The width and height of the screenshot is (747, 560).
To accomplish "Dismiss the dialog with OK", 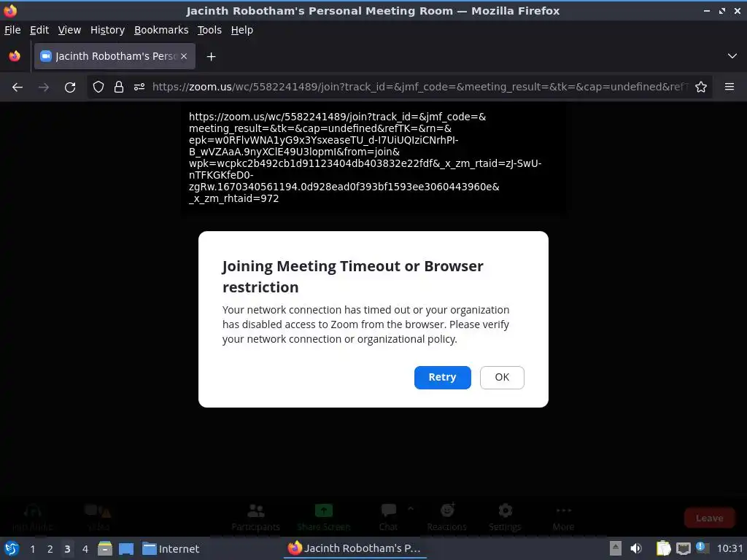I will (502, 377).
